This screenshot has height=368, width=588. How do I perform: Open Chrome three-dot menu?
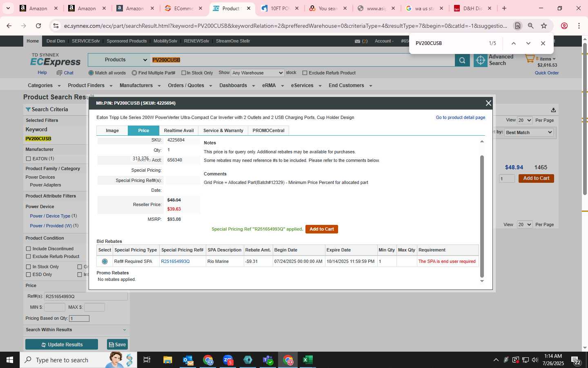579,26
